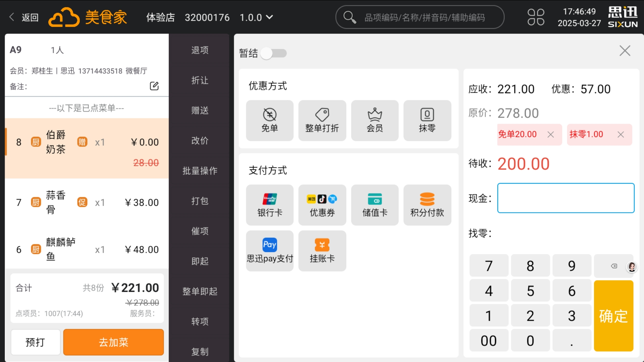
Task: Remove the 抹零1.00 rounding tag
Action: click(x=620, y=134)
